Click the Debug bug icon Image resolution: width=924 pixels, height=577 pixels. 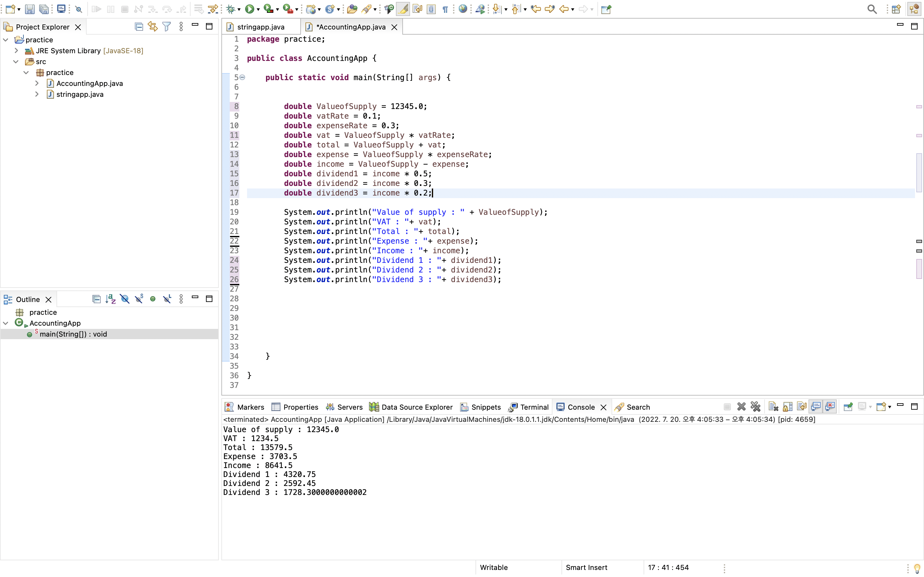(x=230, y=9)
